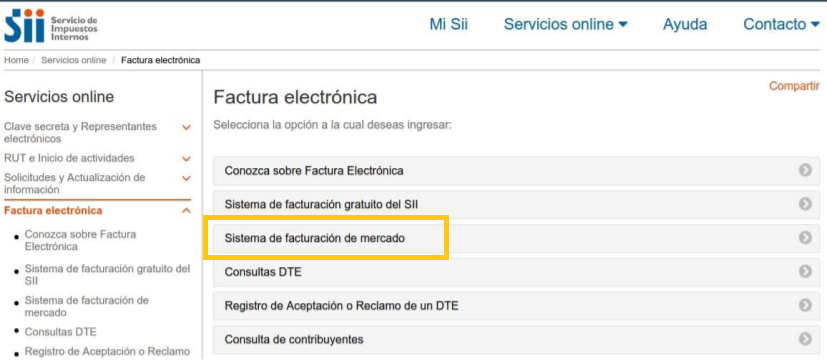Open the Servicios online dropdown menu
827x360 pixels.
pyautogui.click(x=565, y=24)
